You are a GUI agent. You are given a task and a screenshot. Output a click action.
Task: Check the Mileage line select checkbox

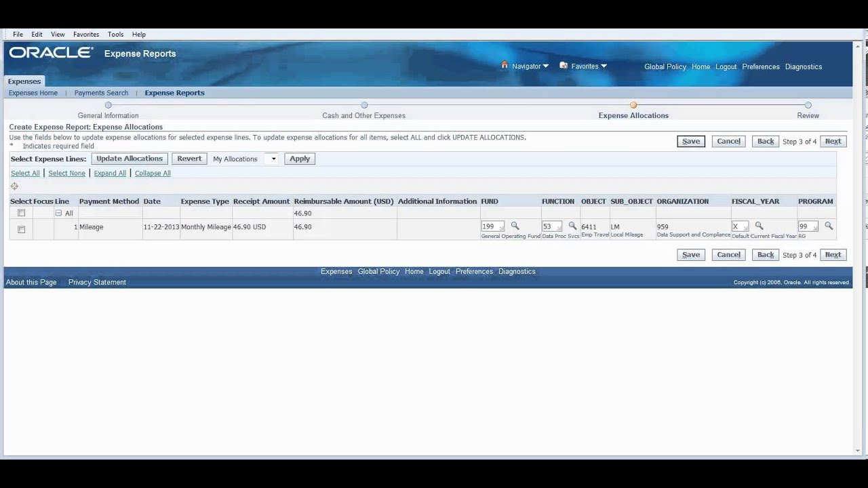22,229
